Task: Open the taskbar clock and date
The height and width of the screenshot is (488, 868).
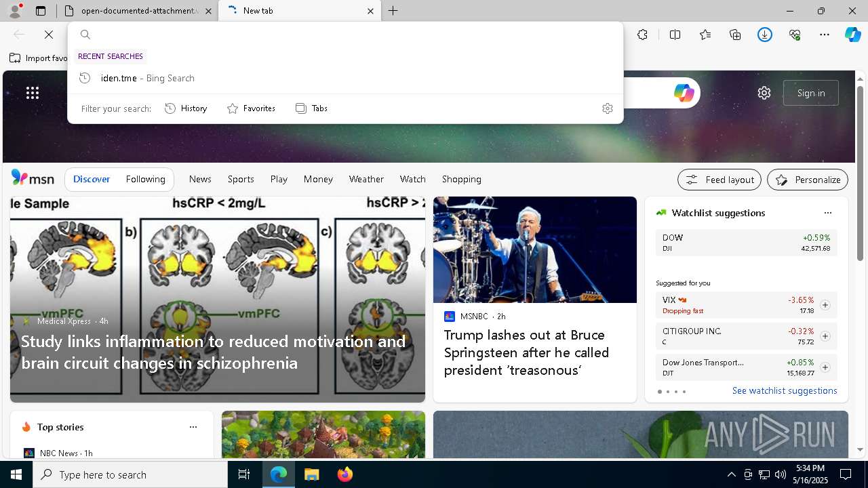Action: (810, 474)
